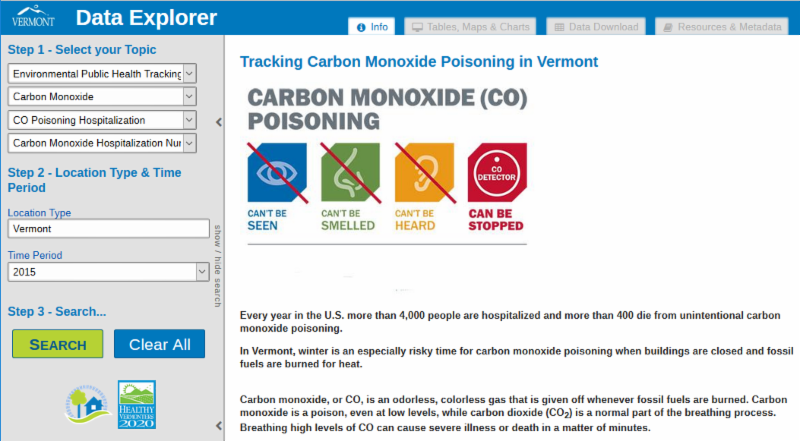This screenshot has height=441, width=800.
Task: Click the Clear All button
Action: tap(159, 344)
